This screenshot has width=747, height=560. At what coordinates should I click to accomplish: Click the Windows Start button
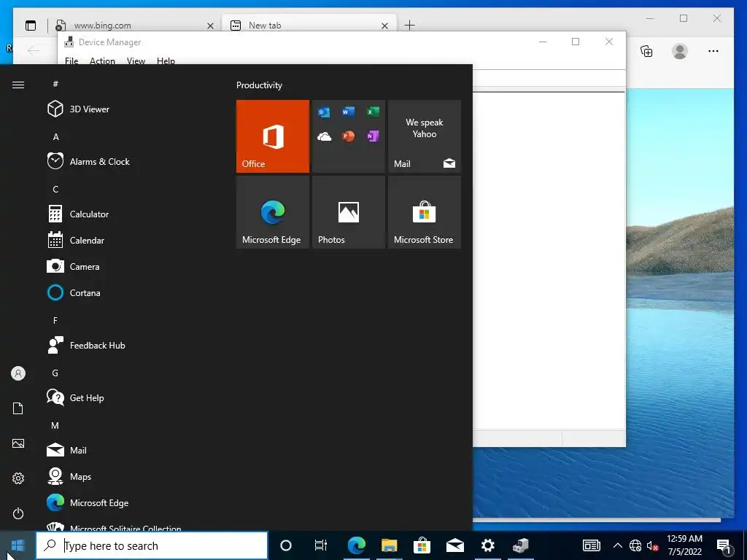[18, 545]
